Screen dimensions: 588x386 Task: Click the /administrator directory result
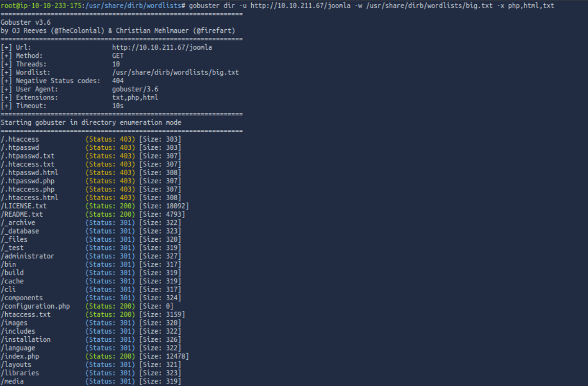tap(28, 256)
